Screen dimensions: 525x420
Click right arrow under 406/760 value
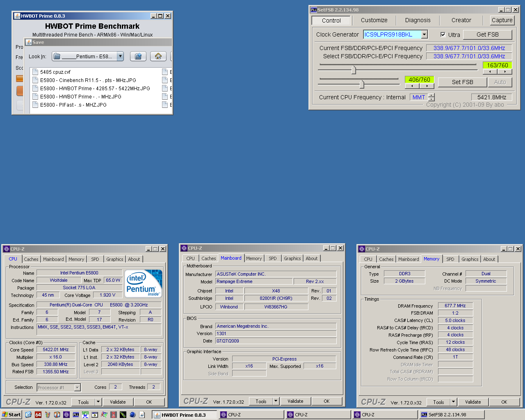[427, 86]
